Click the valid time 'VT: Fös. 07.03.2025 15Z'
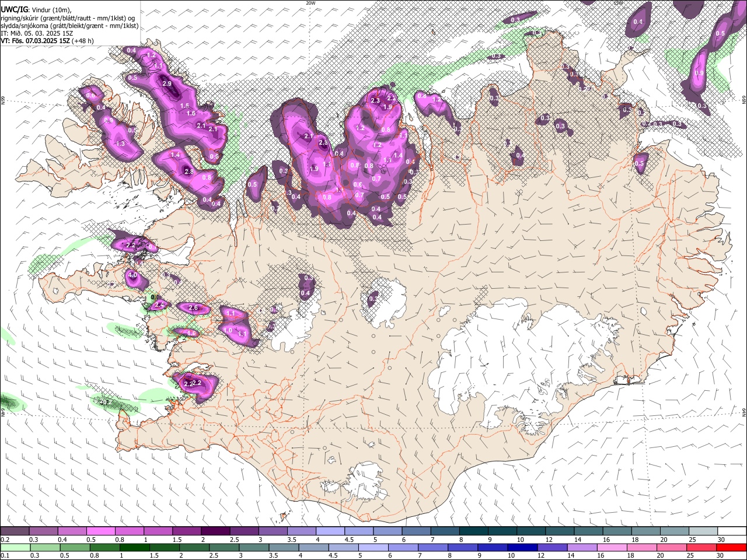The width and height of the screenshot is (747, 560). pyautogui.click(x=35, y=41)
